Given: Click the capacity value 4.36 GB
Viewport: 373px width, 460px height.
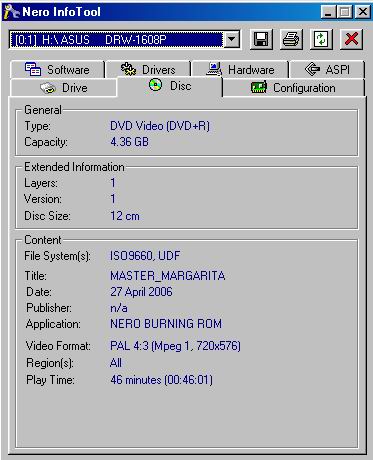Looking at the screenshot, I should (x=129, y=142).
